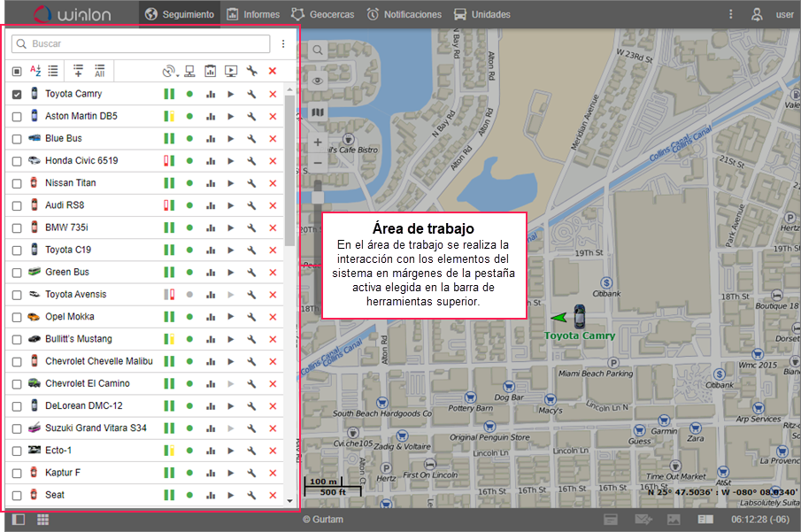This screenshot has height=532, width=801.
Task: Open the Informes tab
Action: point(253,14)
